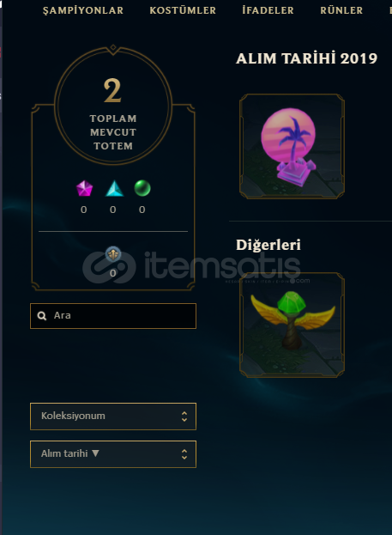
Task: Open the İFADELER tab
Action: (268, 10)
